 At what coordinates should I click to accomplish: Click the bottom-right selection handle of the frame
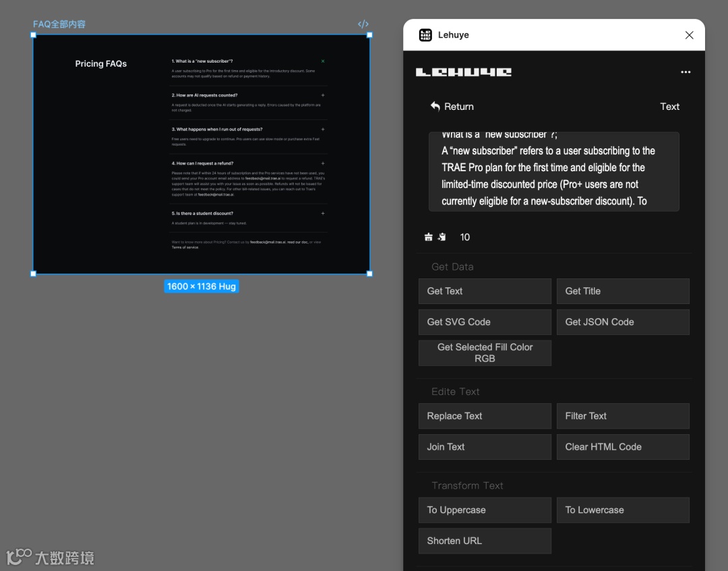pos(369,274)
